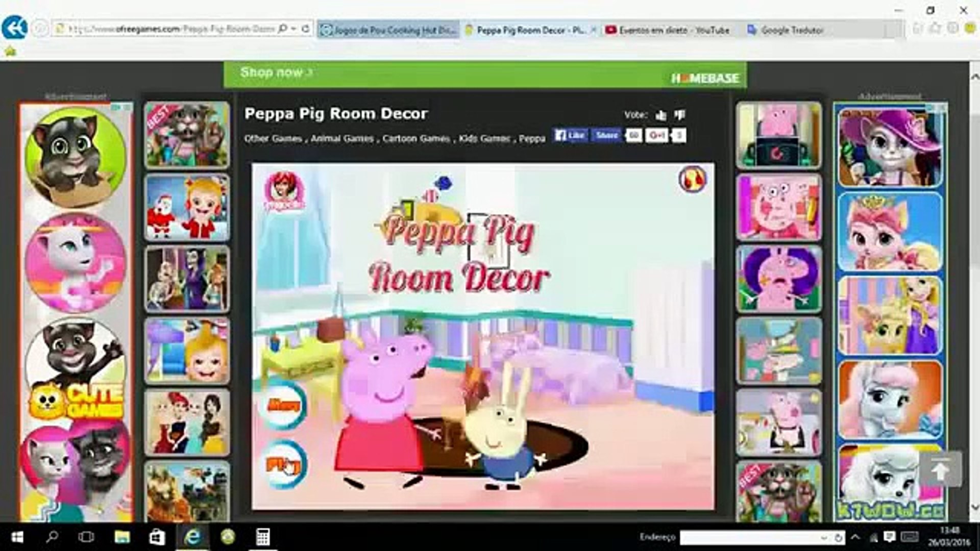Click the Facebook Share count slider button
This screenshot has height=551, width=980.
(633, 135)
